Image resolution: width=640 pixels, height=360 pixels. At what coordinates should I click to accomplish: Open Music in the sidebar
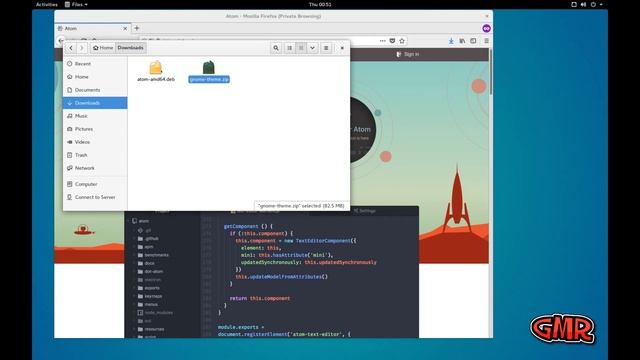[95, 116]
